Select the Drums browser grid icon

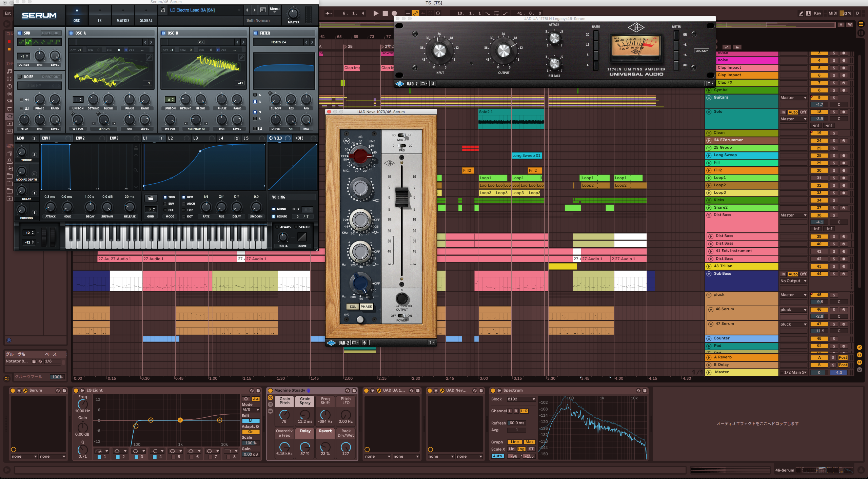[9, 80]
